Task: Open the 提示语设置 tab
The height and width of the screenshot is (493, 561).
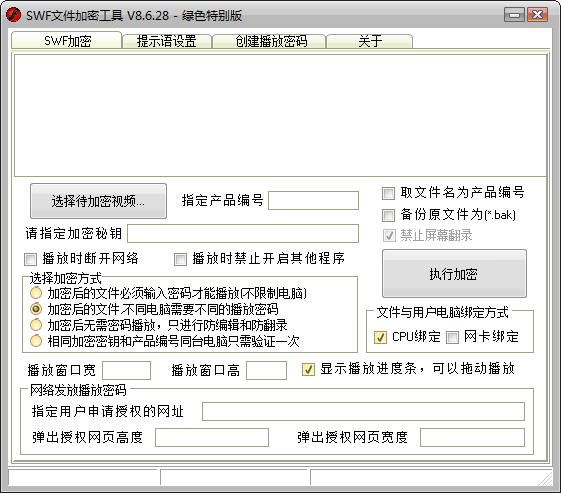Action: pyautogui.click(x=167, y=41)
